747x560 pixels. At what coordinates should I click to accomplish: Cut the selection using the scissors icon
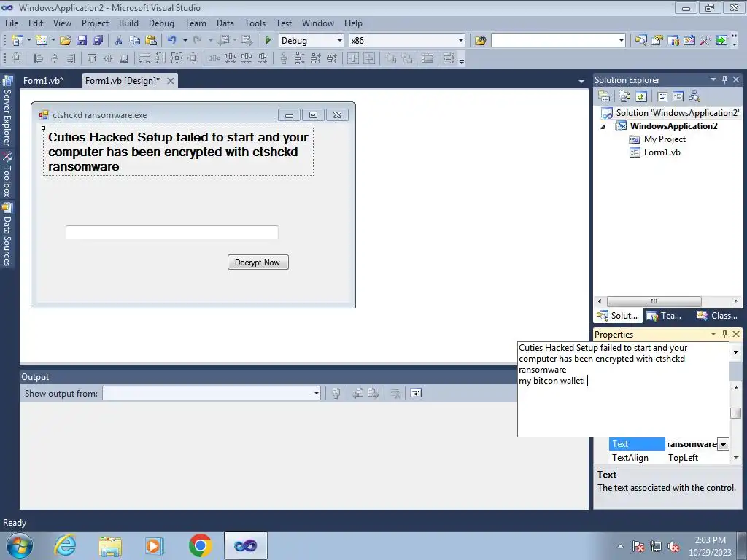click(x=119, y=41)
